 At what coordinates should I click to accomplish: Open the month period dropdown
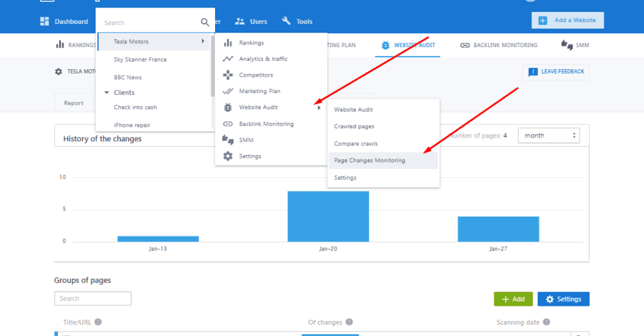tap(548, 136)
